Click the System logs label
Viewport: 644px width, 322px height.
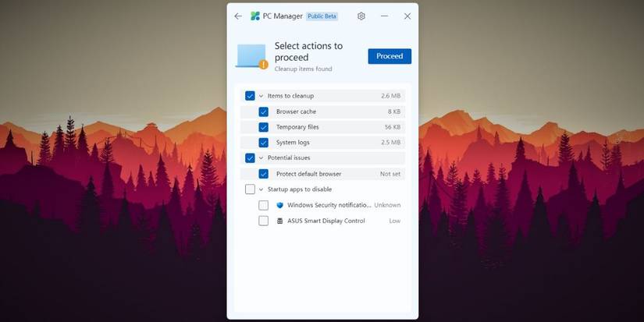293,143
